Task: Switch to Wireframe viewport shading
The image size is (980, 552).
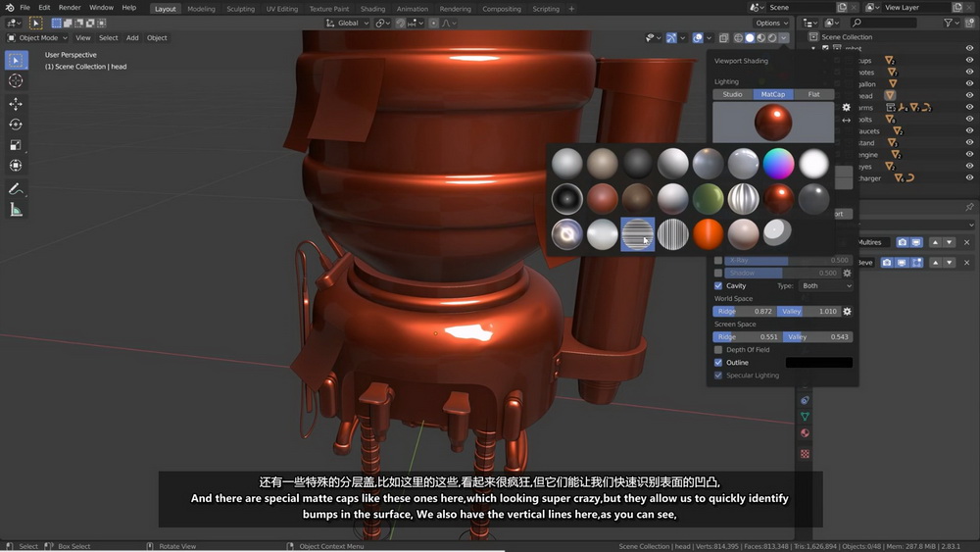Action: point(738,38)
